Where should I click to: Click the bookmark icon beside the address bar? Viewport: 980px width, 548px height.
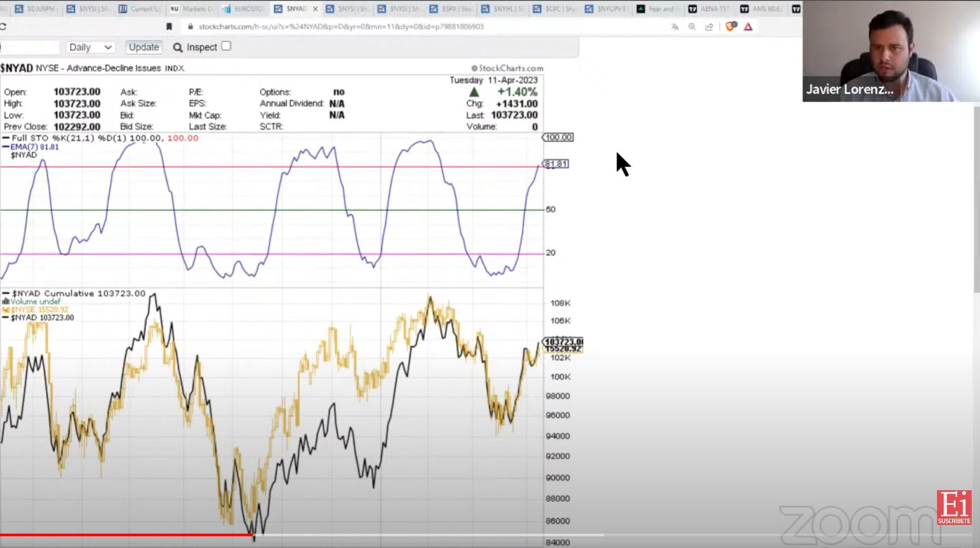point(169,26)
